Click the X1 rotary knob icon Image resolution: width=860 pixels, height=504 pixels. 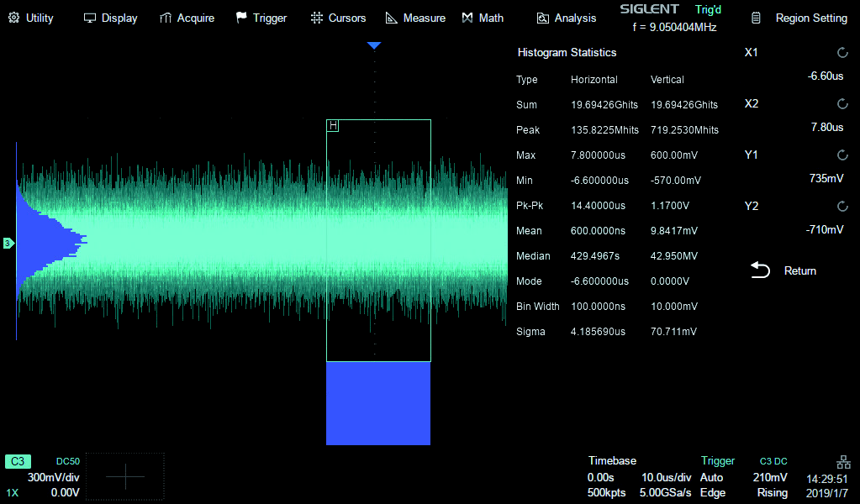coord(842,53)
